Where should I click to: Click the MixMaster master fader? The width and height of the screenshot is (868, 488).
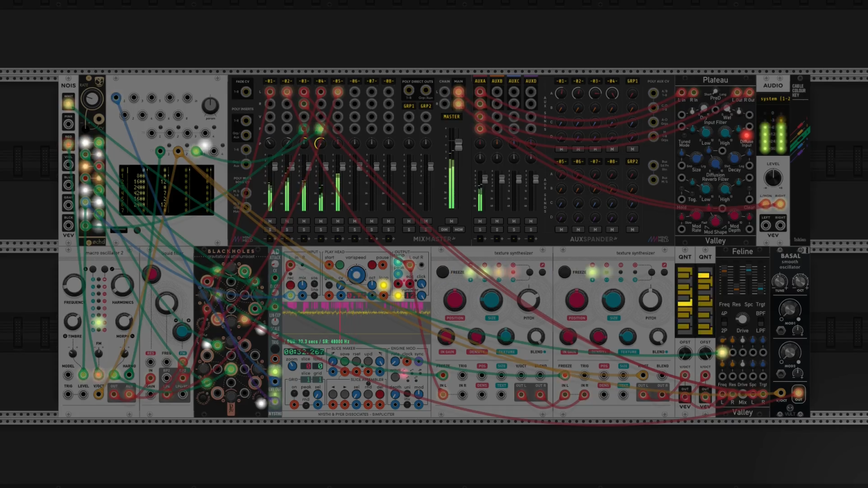[458, 145]
